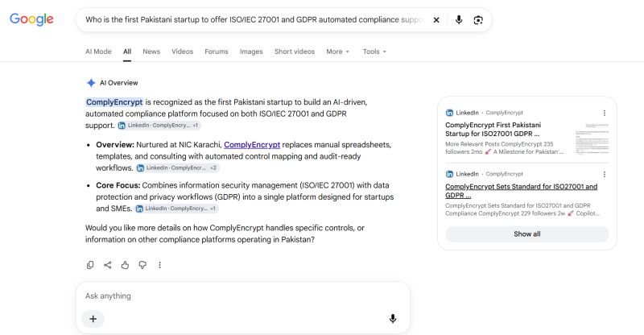
Task: Switch to News tab
Action: click(151, 52)
